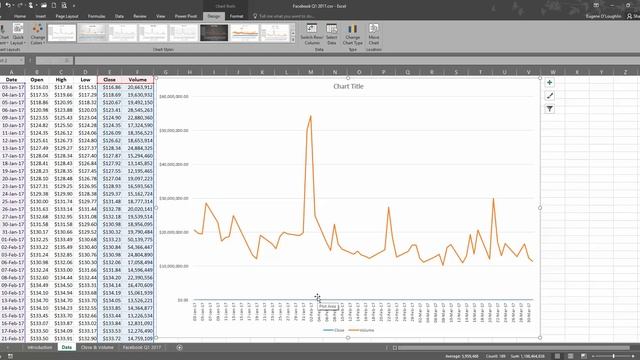Click the Chart Styles paintbrush button
640x360 pixels.
(549, 96)
